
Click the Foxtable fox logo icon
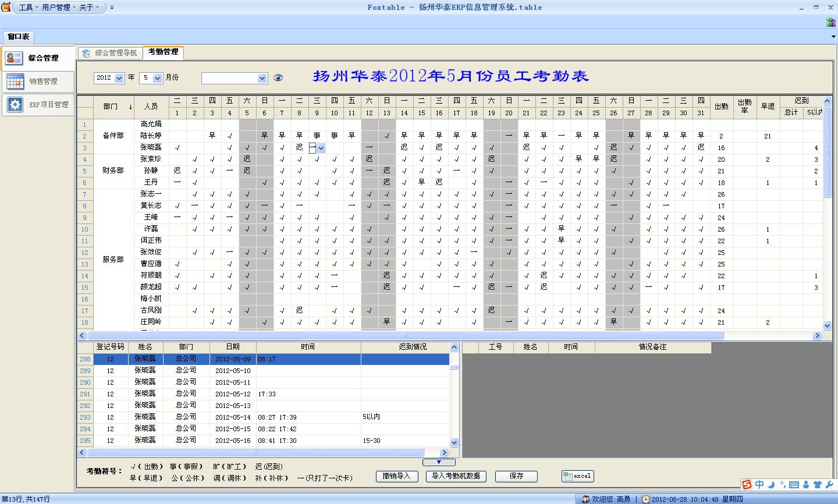pos(6,7)
